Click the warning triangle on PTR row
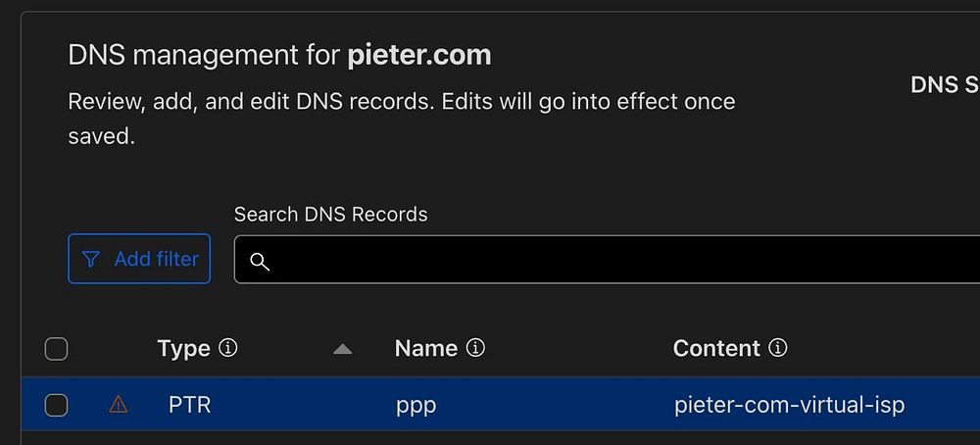The image size is (980, 445). pos(119,404)
